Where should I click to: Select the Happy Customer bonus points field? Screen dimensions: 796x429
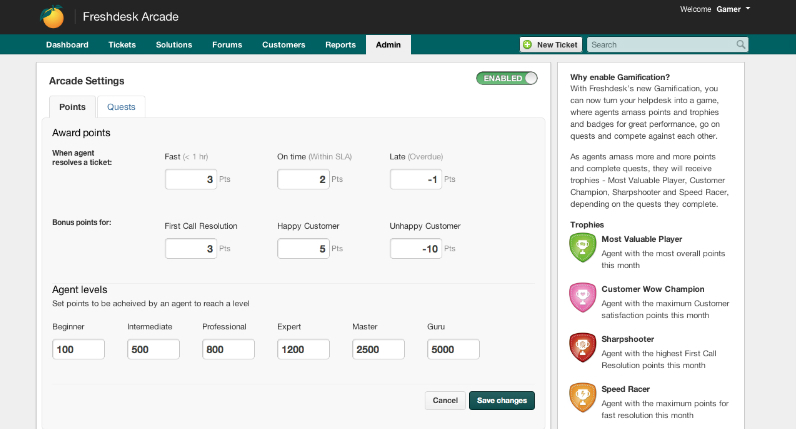click(303, 249)
